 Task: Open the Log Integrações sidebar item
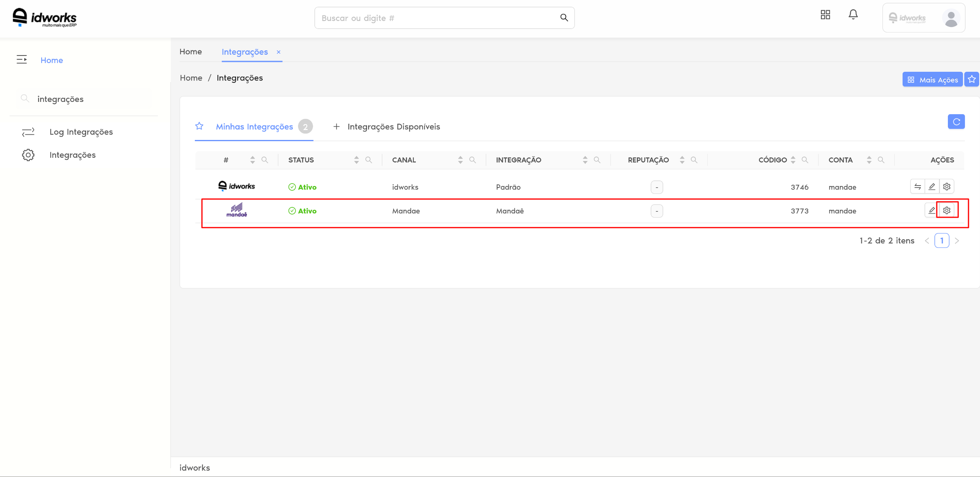click(x=81, y=132)
